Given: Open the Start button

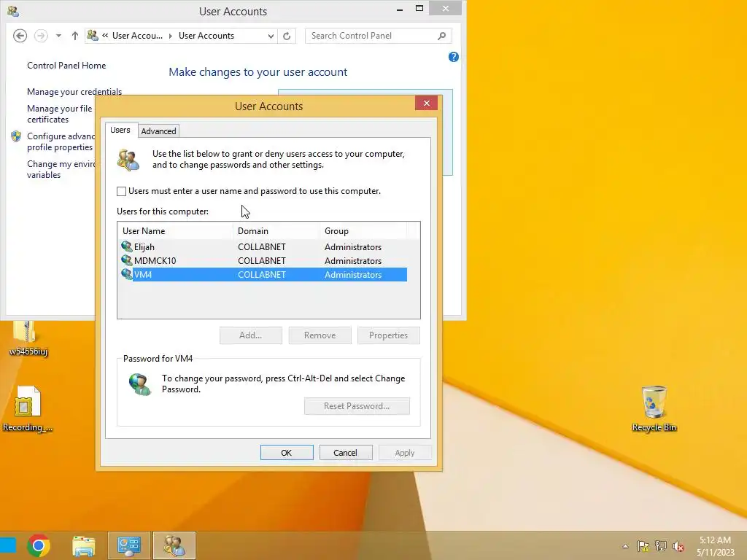Looking at the screenshot, I should tap(8, 545).
